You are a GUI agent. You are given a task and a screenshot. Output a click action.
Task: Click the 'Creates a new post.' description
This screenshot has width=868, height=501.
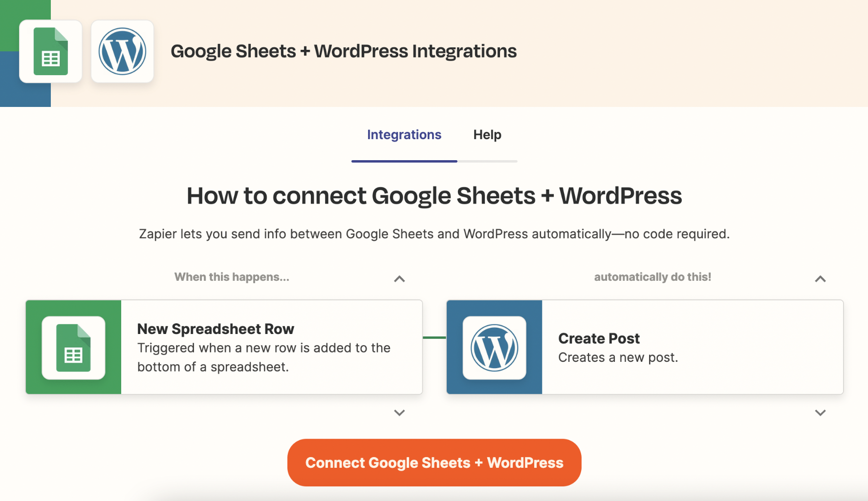tap(618, 357)
